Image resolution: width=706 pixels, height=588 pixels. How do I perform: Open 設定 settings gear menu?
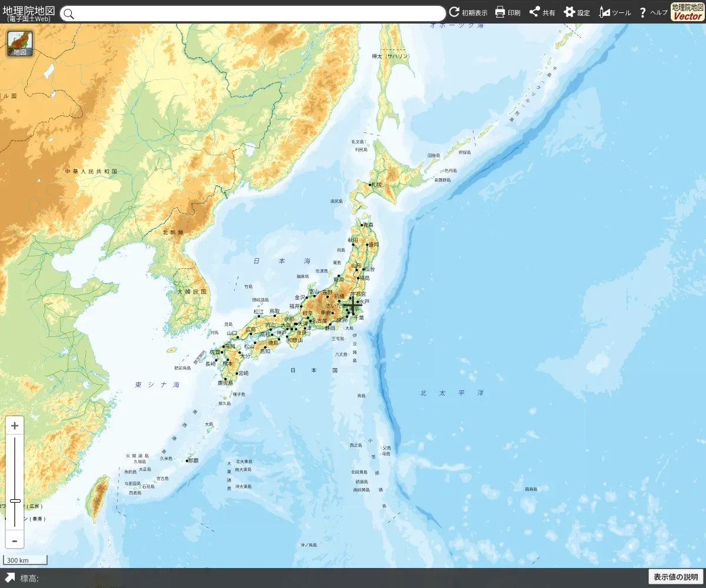(x=577, y=12)
